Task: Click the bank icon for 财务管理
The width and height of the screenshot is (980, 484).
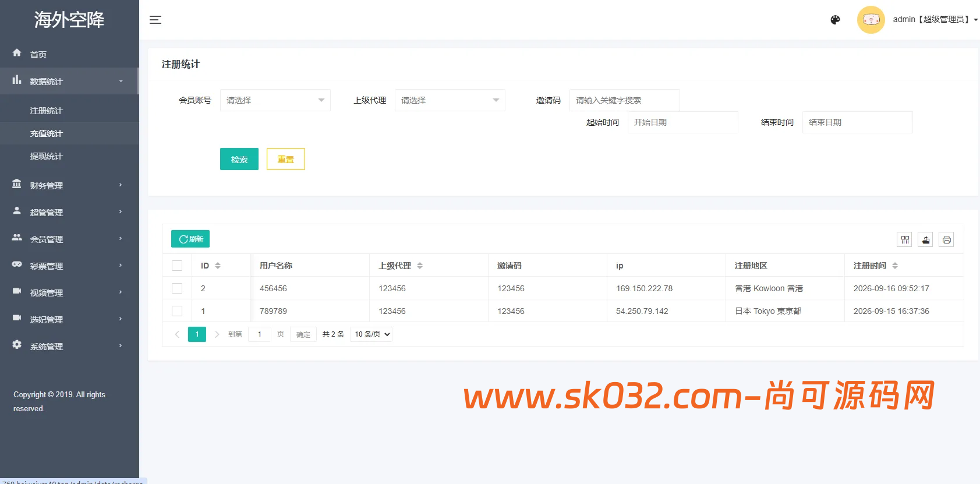Action: pos(17,184)
